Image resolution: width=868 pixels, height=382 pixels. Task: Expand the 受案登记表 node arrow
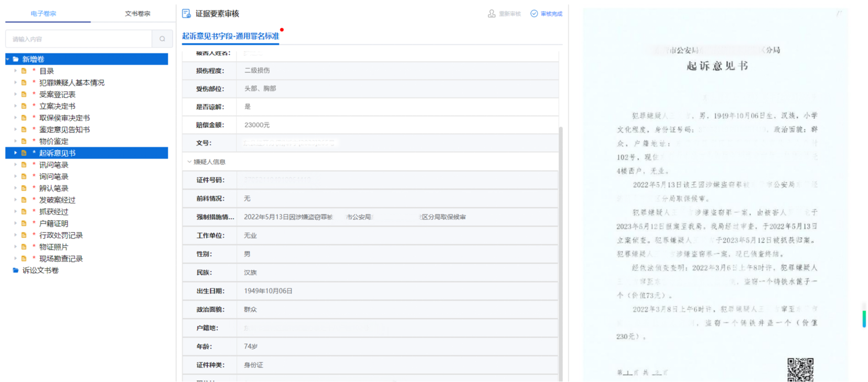coord(15,94)
